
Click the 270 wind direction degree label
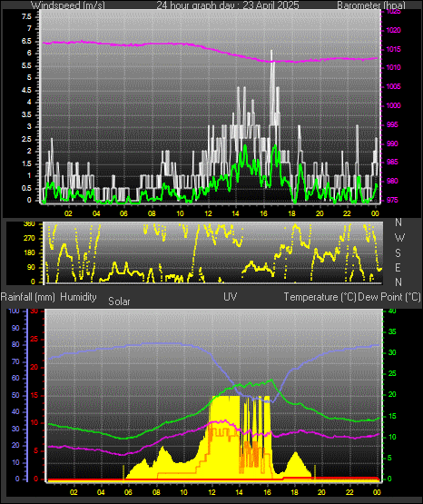coord(29,239)
